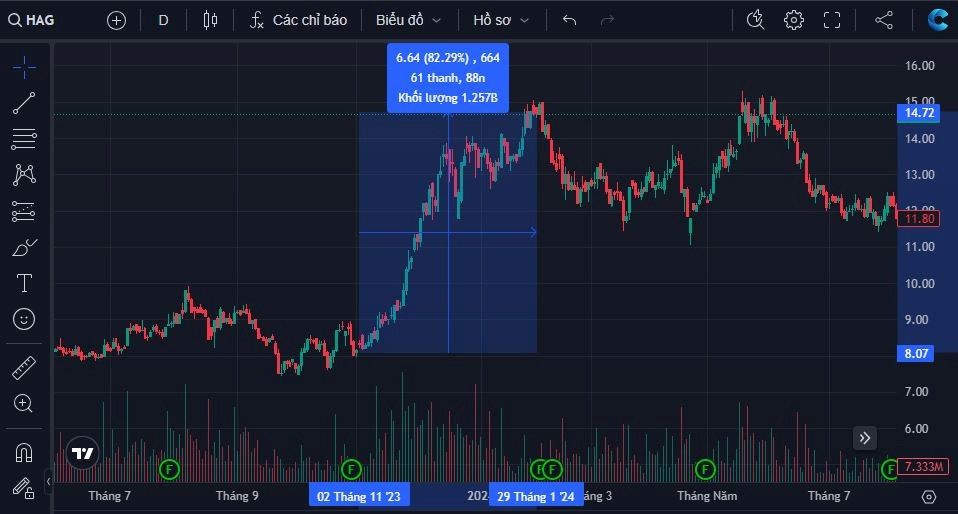Click the add symbol plus button
Screen dimensions: 958x514
pyautogui.click(x=116, y=20)
